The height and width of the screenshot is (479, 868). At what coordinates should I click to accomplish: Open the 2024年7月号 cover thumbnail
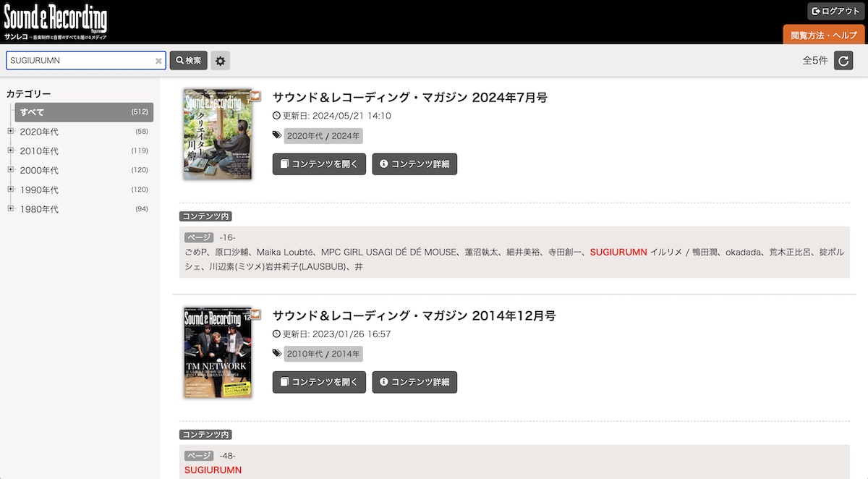218,134
